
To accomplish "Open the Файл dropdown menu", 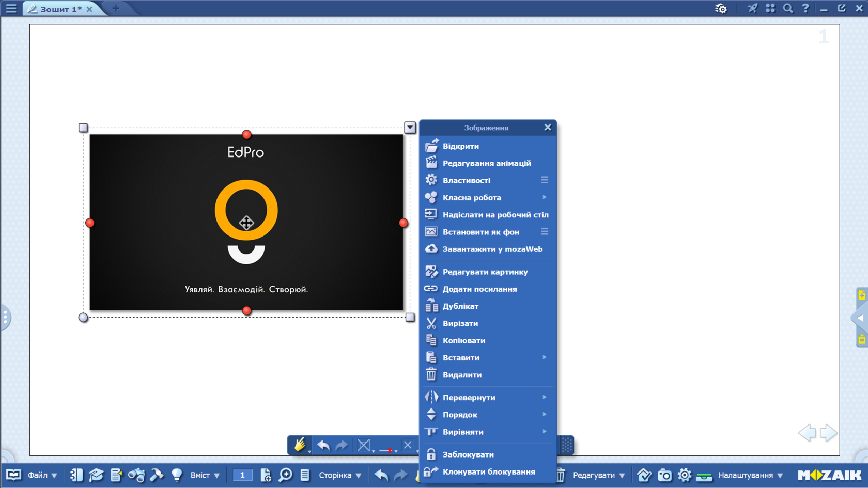I will (x=42, y=475).
